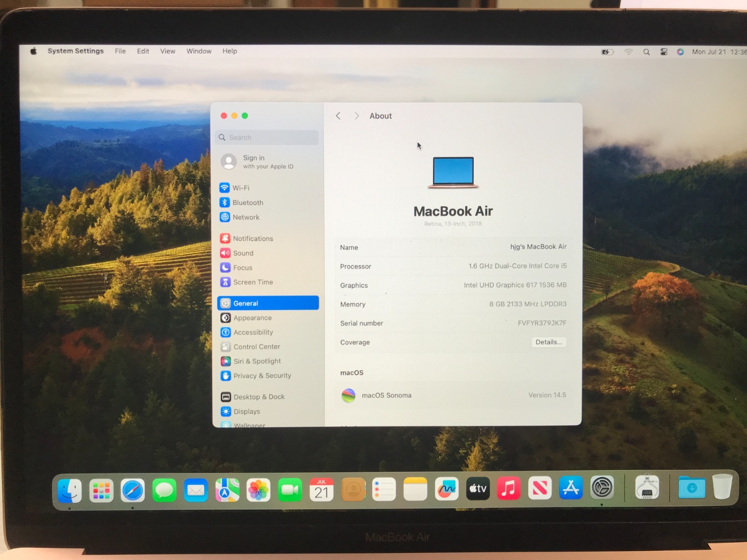This screenshot has height=560, width=747.
Task: Open the Window menu
Action: coord(198,51)
